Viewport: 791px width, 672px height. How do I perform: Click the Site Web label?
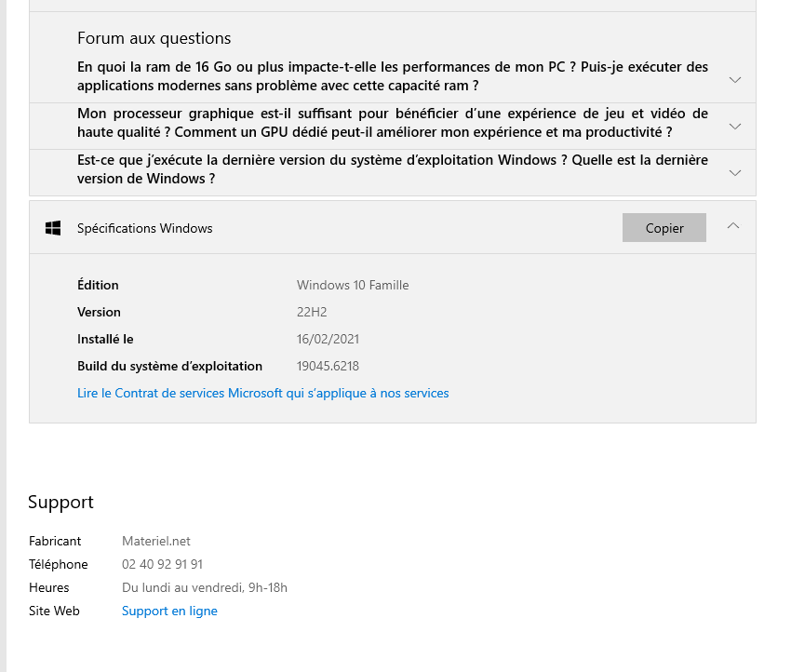(x=55, y=611)
